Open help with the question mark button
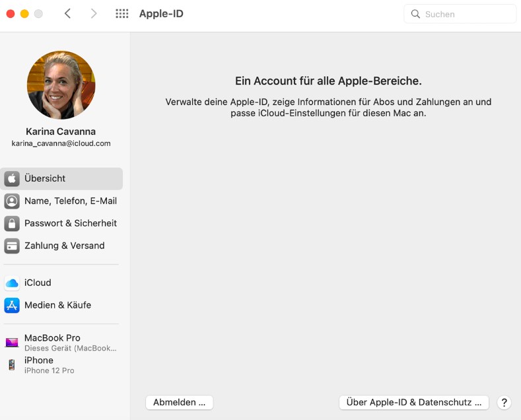The width and height of the screenshot is (521, 420). (504, 402)
